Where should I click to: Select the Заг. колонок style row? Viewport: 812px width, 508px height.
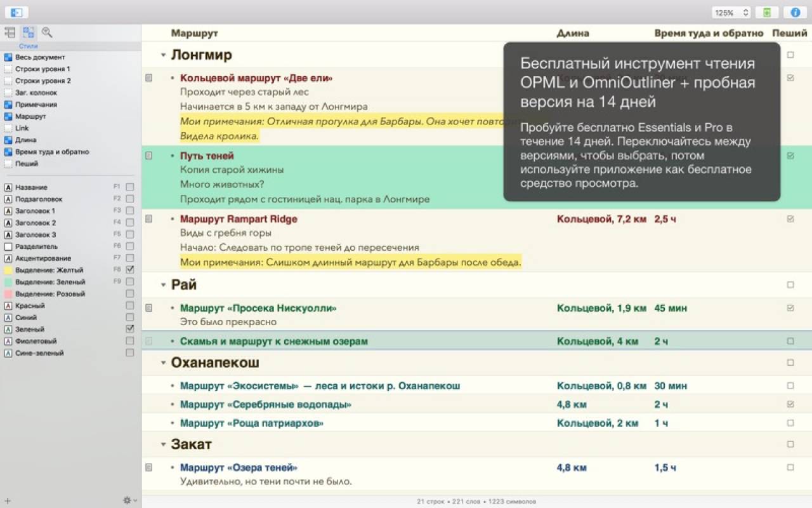(x=70, y=93)
